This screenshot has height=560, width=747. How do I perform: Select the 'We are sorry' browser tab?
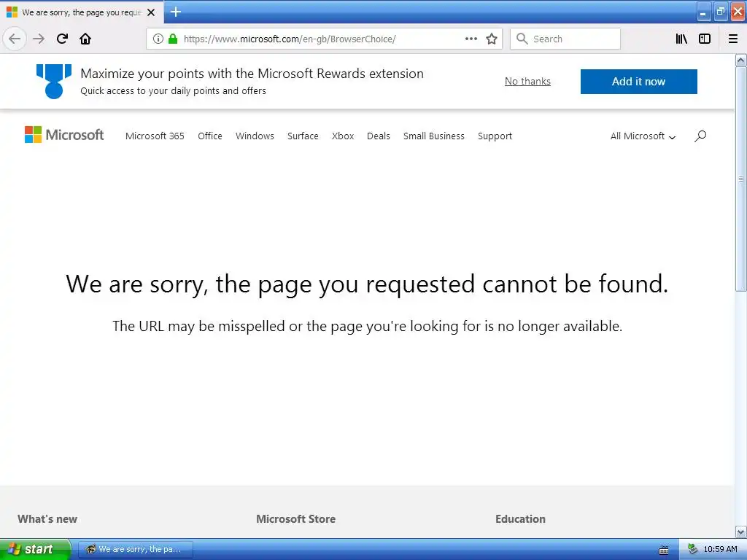coord(82,12)
